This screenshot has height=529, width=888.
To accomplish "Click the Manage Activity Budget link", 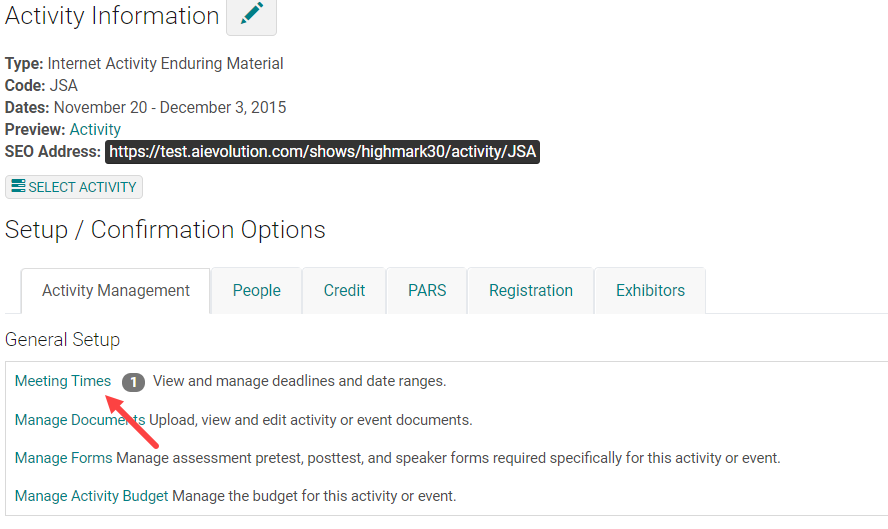I will (x=91, y=496).
